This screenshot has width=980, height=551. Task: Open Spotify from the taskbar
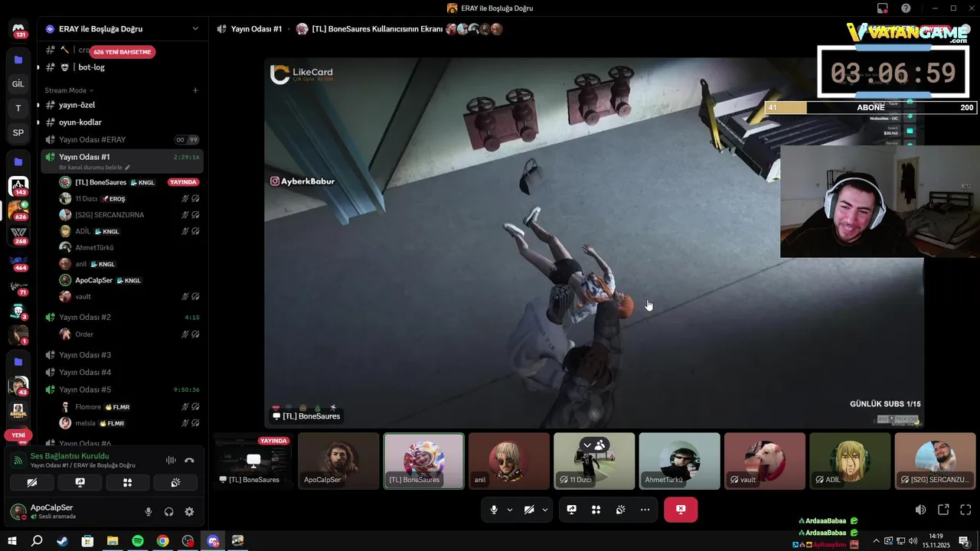coord(138,541)
